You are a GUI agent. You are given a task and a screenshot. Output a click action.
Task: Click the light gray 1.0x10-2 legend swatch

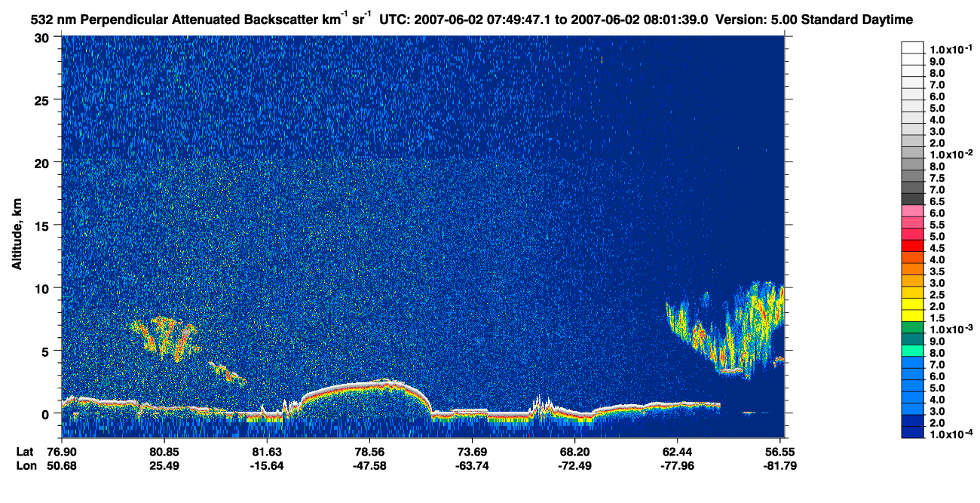point(913,154)
